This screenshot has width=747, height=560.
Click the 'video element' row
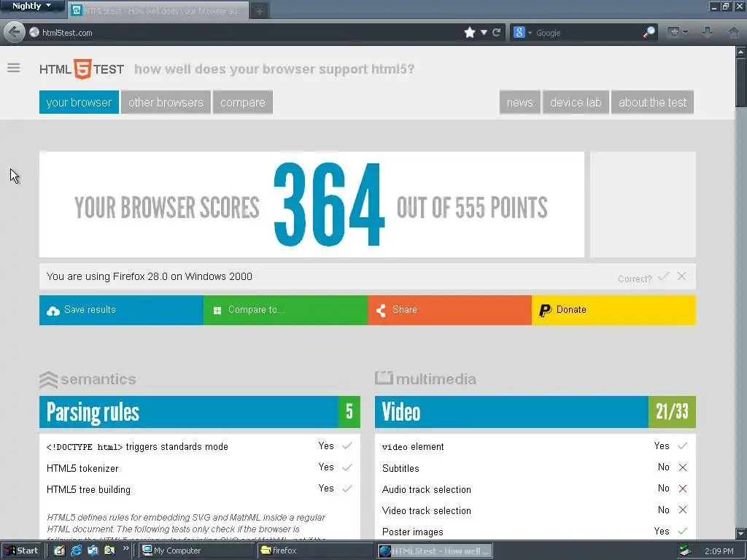pos(535,447)
